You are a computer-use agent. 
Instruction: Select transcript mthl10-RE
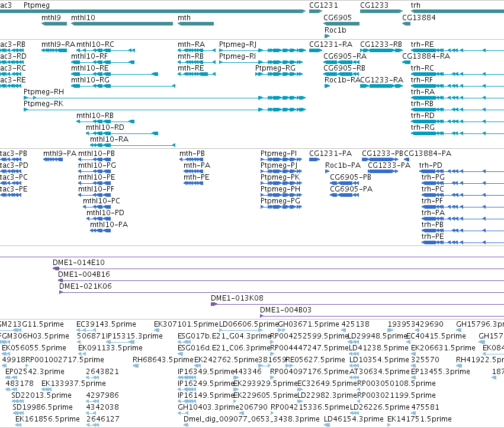click(x=114, y=74)
